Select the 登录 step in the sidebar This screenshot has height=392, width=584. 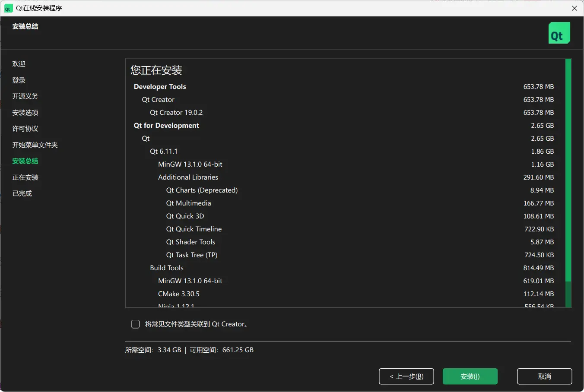click(x=19, y=80)
